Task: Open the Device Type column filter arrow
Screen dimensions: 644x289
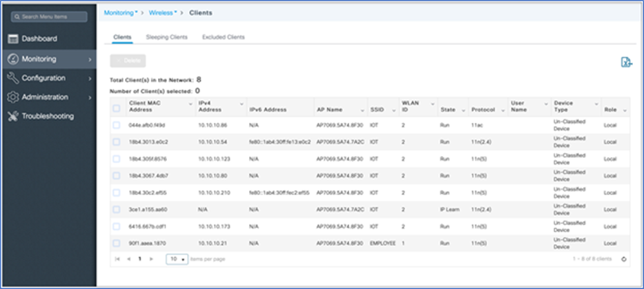Action: [596, 104]
